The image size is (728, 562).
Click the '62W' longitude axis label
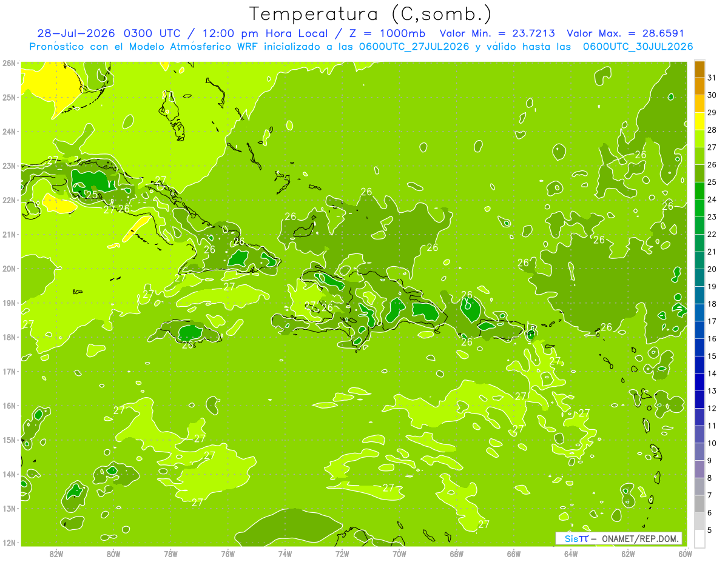pyautogui.click(x=628, y=554)
